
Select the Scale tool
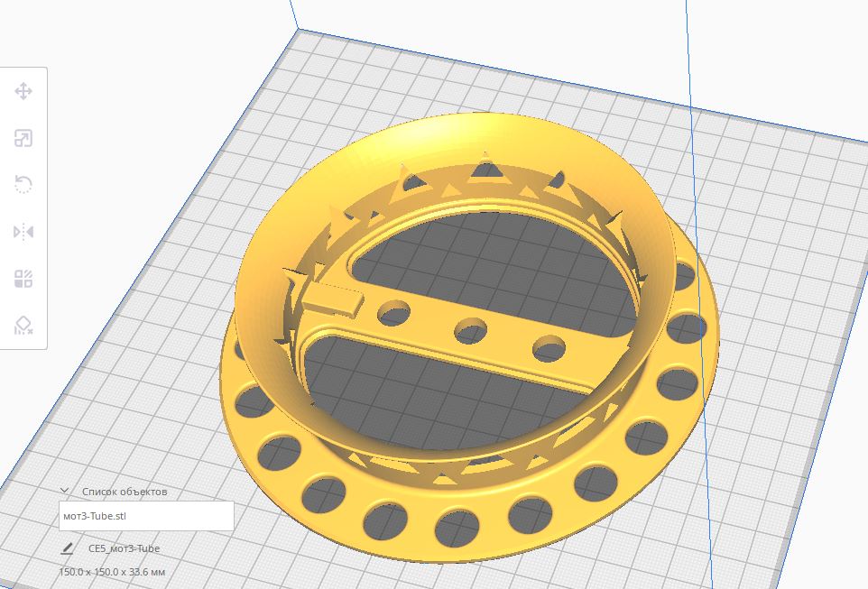[23, 138]
